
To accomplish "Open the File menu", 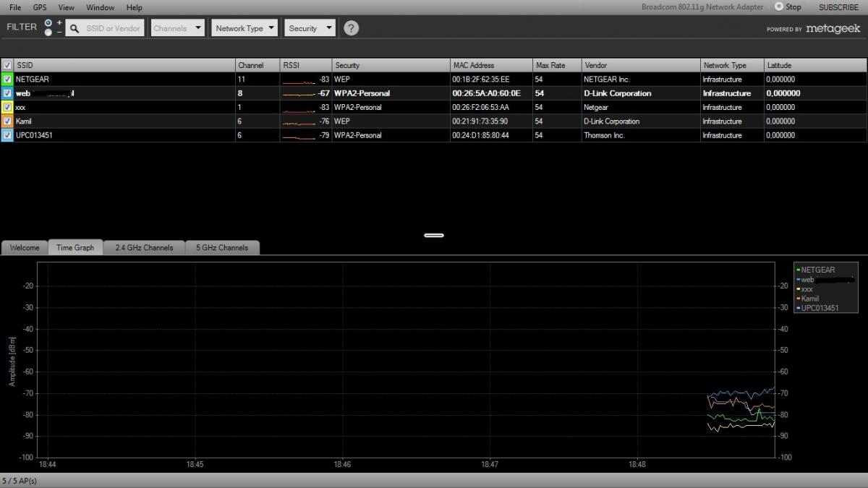I will point(15,7).
